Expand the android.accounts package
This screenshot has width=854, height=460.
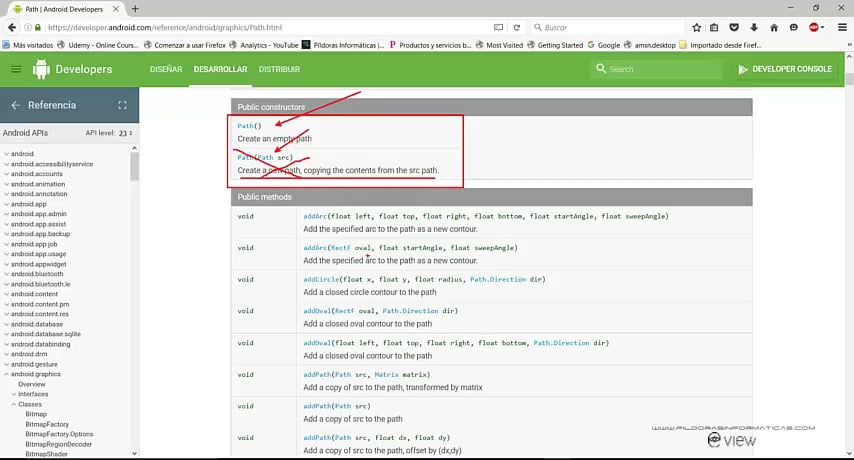[x=7, y=174]
